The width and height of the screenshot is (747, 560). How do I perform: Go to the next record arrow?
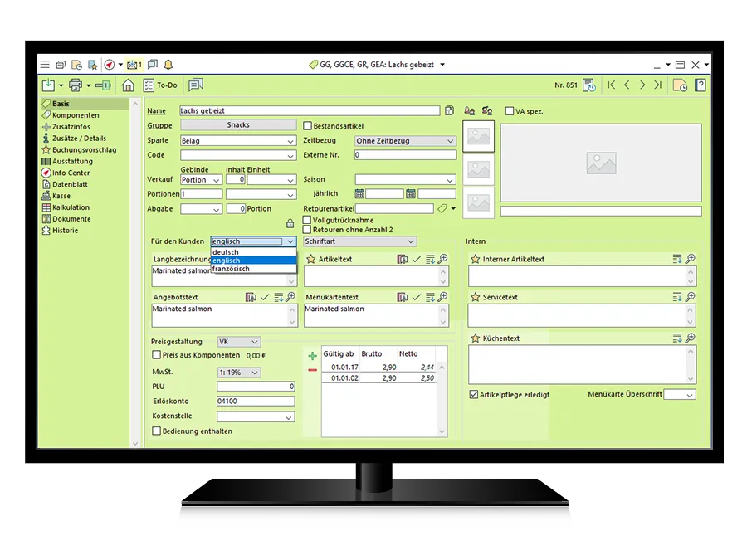pyautogui.click(x=642, y=85)
